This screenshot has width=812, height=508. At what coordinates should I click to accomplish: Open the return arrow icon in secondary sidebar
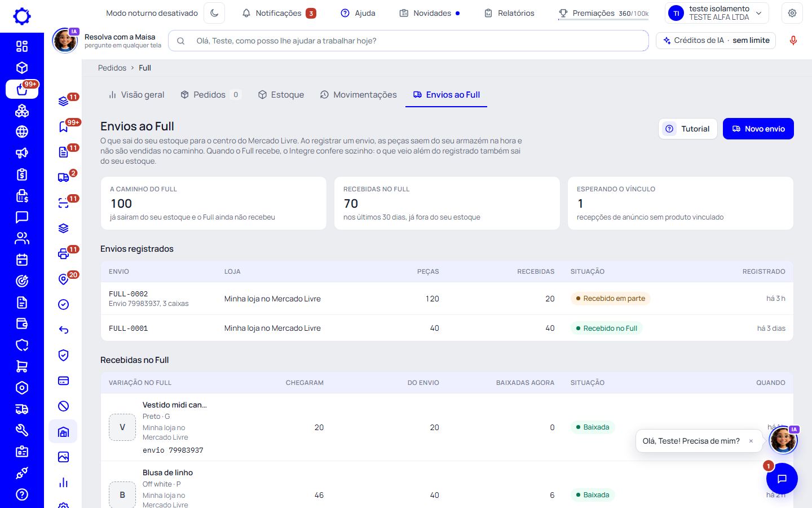pyautogui.click(x=64, y=330)
